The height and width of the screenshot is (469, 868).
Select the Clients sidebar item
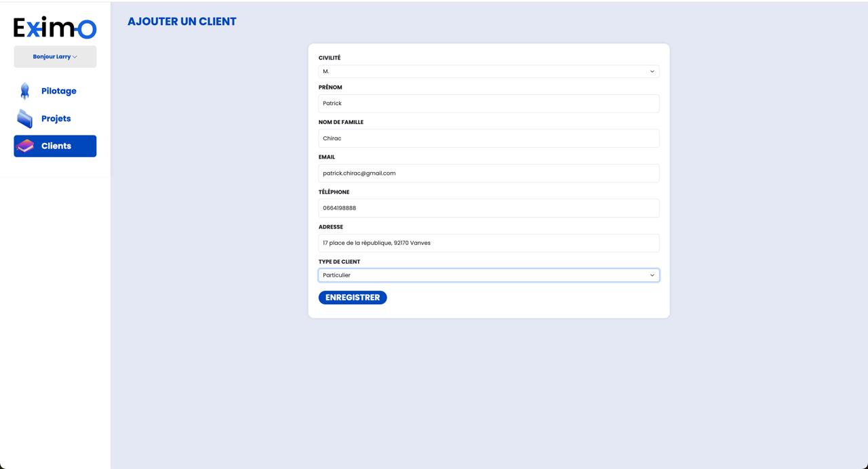tap(55, 146)
